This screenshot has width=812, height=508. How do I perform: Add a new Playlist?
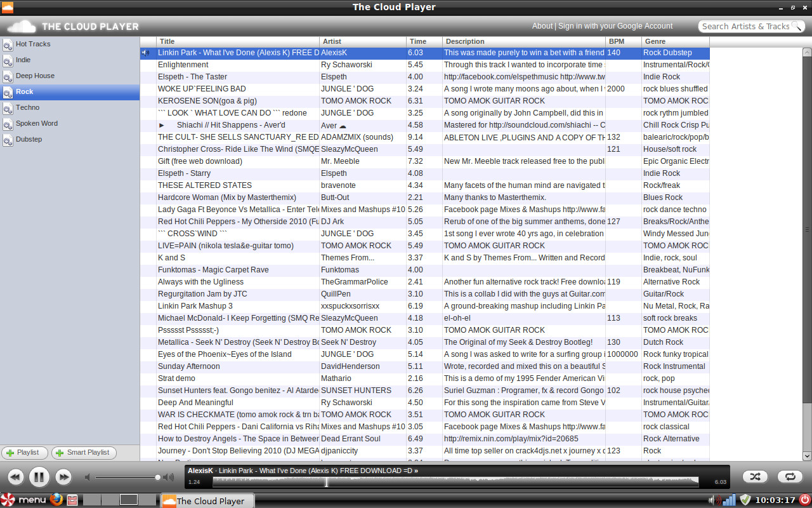pos(25,453)
